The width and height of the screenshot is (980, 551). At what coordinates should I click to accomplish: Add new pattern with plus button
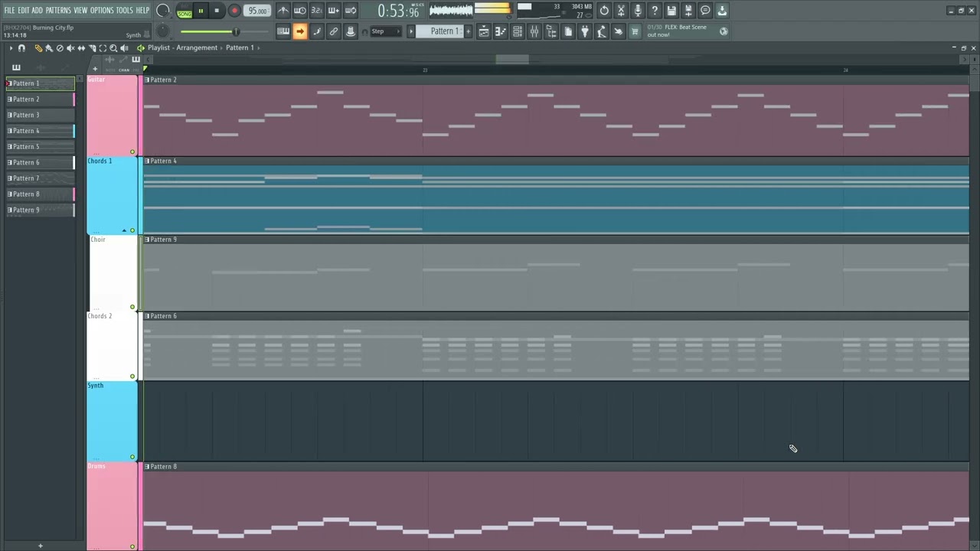pos(468,31)
